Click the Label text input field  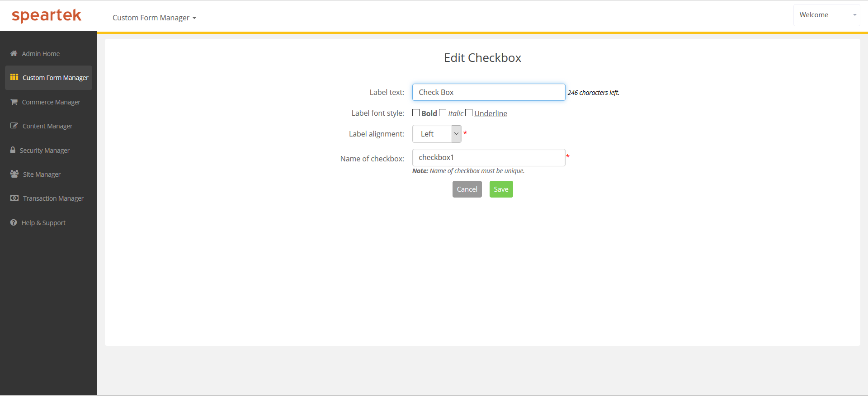(x=488, y=92)
